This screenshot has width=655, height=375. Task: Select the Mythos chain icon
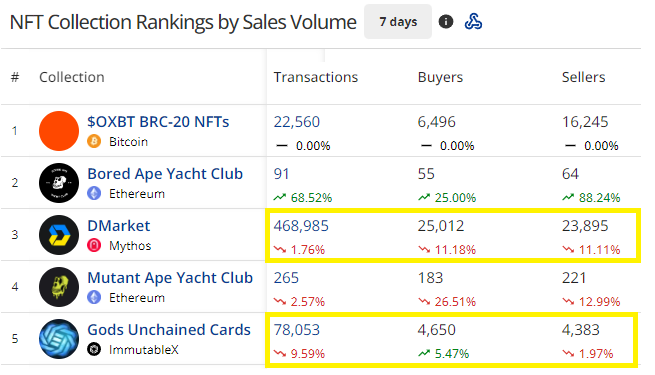[x=94, y=246]
